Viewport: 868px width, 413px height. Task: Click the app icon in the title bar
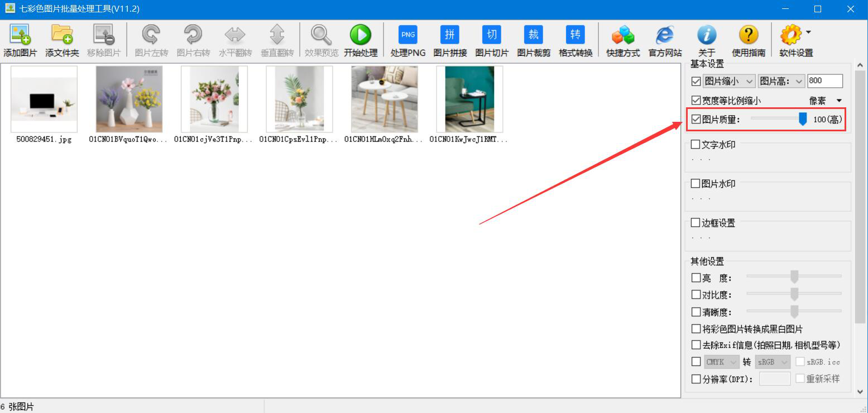9,8
